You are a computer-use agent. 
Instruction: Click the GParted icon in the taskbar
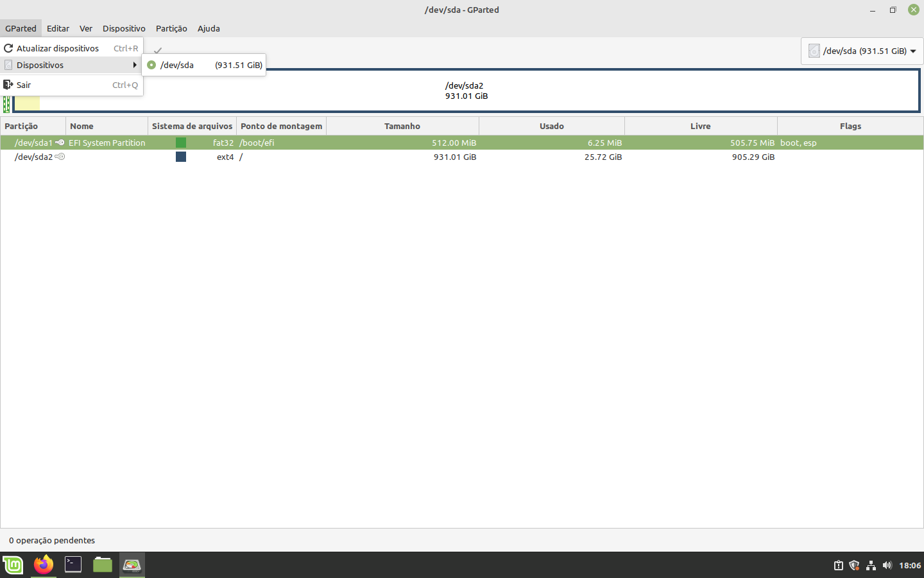[x=132, y=565]
